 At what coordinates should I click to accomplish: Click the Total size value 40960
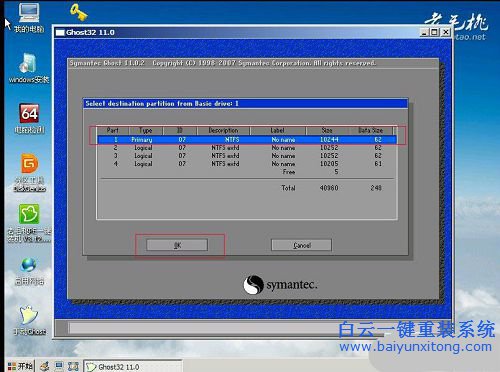click(329, 188)
